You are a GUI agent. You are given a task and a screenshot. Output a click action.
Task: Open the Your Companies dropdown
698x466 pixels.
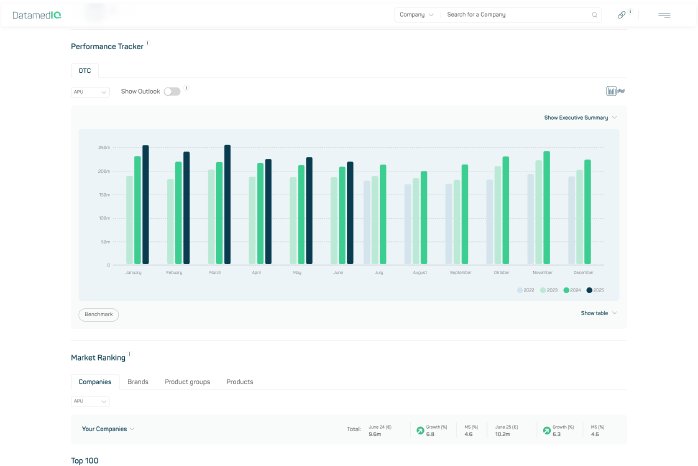click(x=107, y=429)
